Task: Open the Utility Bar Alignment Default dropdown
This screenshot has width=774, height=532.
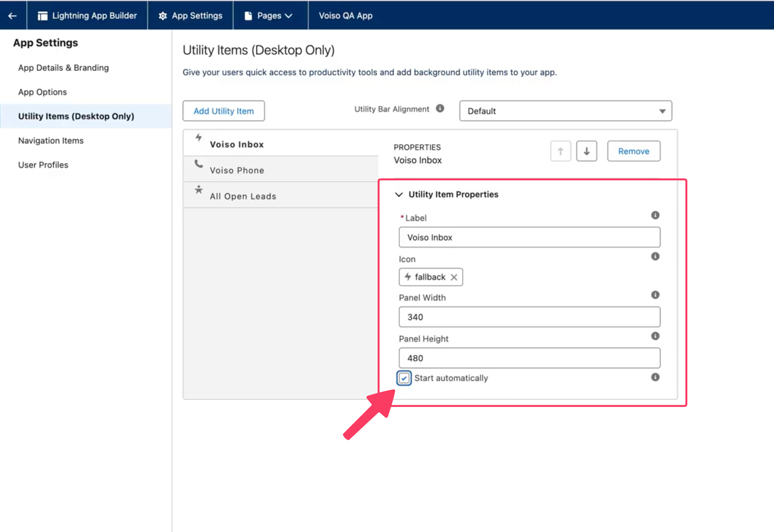Action: click(x=566, y=111)
